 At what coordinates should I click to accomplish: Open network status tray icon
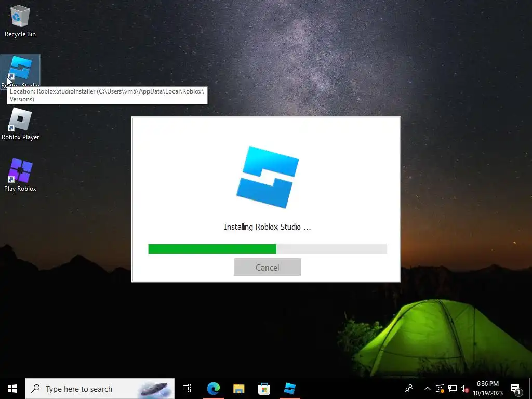coord(453,389)
